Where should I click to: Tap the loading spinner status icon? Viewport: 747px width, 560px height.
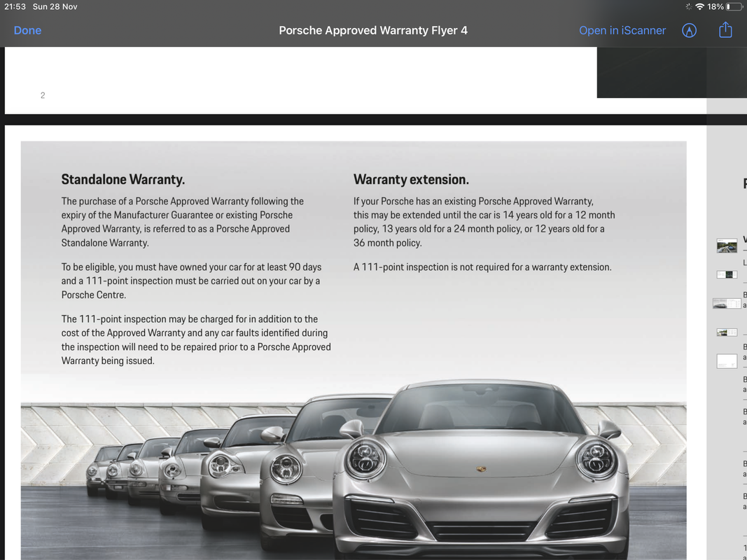(x=688, y=7)
